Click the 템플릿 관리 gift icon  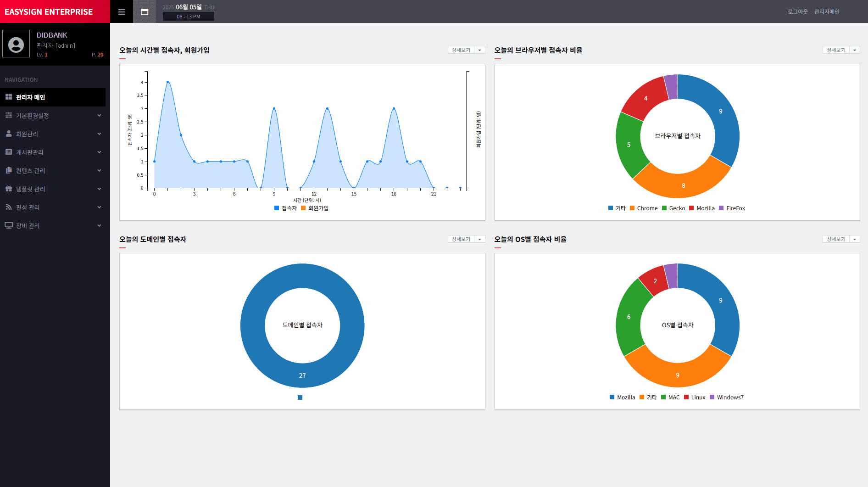[9, 189]
